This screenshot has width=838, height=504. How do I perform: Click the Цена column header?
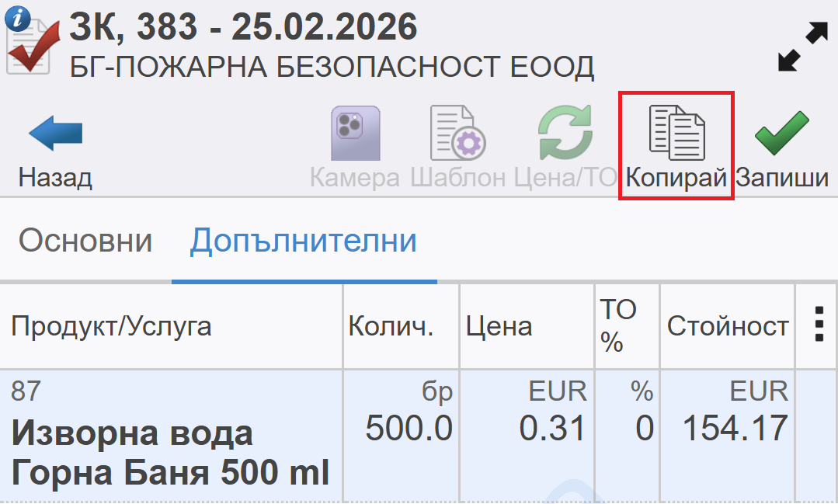(x=499, y=326)
